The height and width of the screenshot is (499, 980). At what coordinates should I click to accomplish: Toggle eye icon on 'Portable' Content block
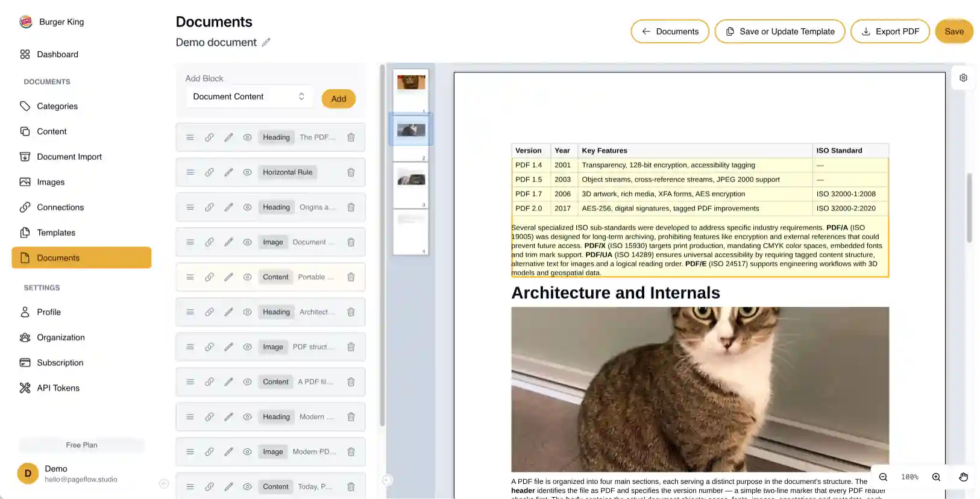coord(247,277)
